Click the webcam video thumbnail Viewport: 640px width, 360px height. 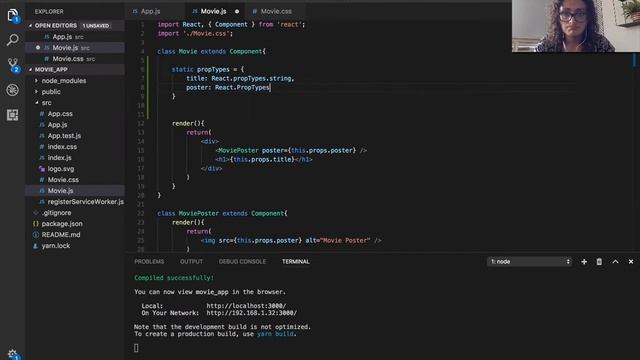(576, 26)
